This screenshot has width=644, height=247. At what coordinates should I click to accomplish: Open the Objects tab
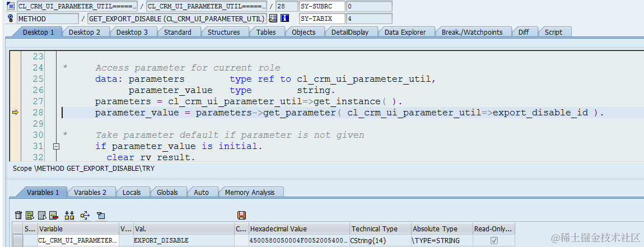(304, 32)
